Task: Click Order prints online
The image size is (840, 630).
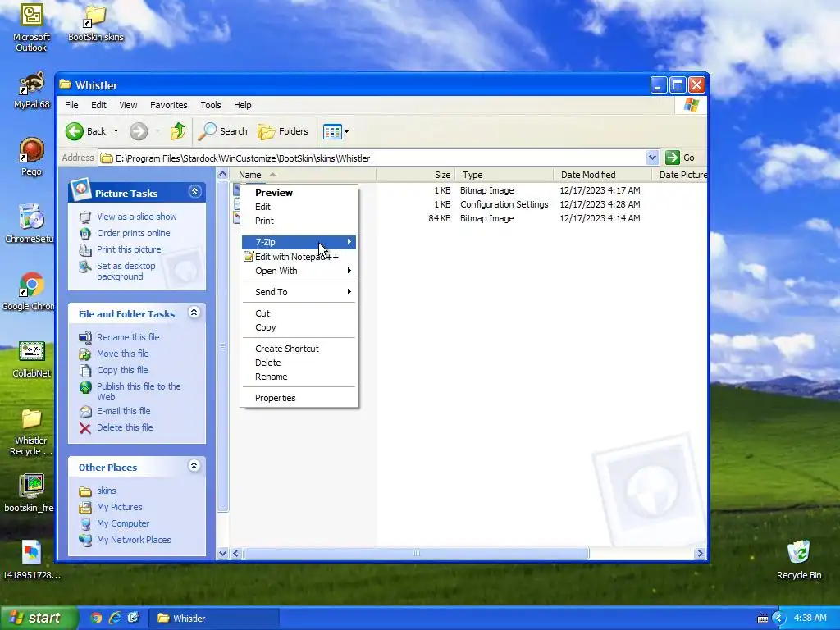Action: click(x=134, y=233)
